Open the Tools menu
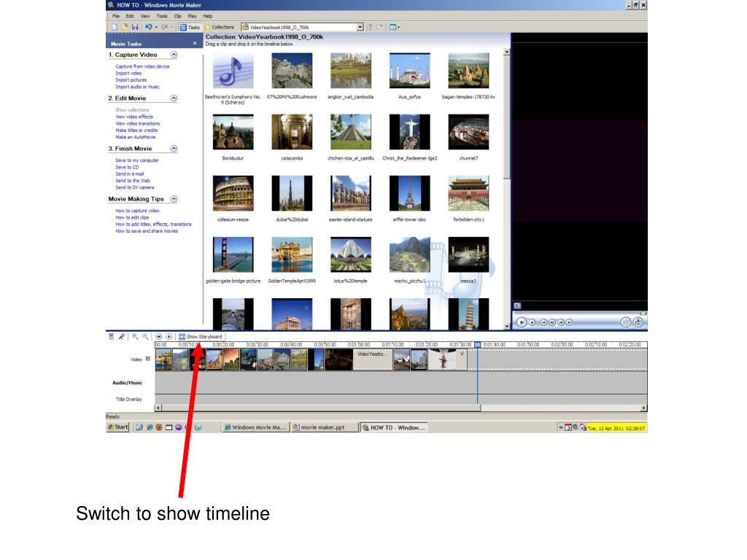The image size is (747, 560). click(x=162, y=16)
